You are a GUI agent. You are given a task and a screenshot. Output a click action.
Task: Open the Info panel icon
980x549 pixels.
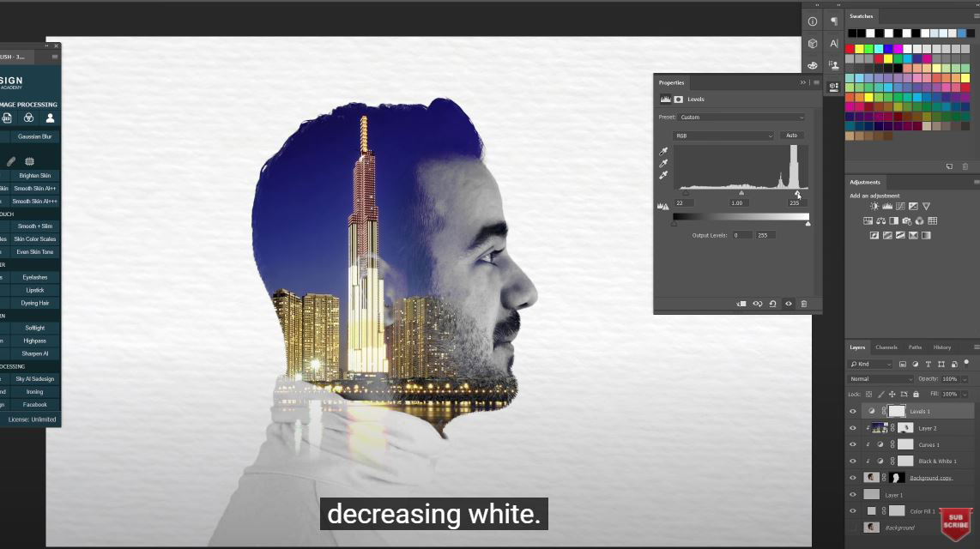pyautogui.click(x=813, y=21)
